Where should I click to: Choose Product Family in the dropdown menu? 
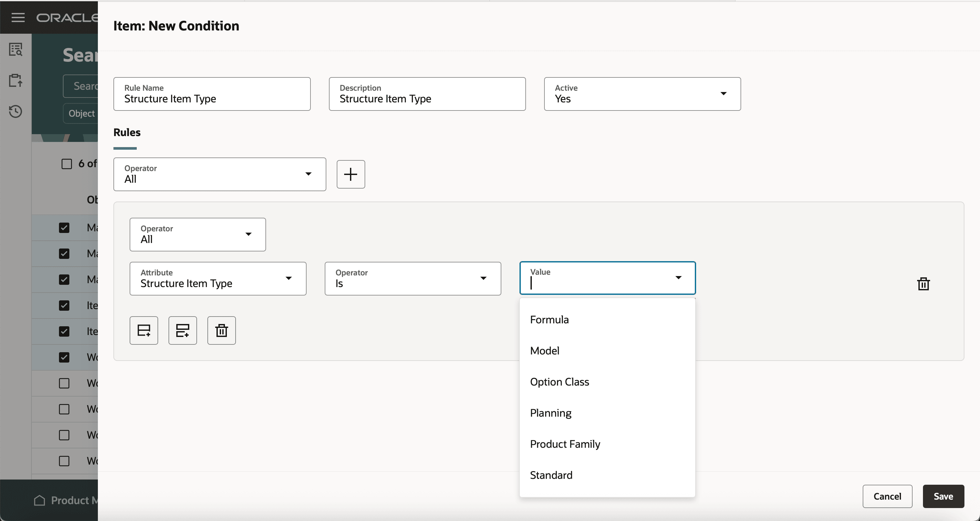565,444
